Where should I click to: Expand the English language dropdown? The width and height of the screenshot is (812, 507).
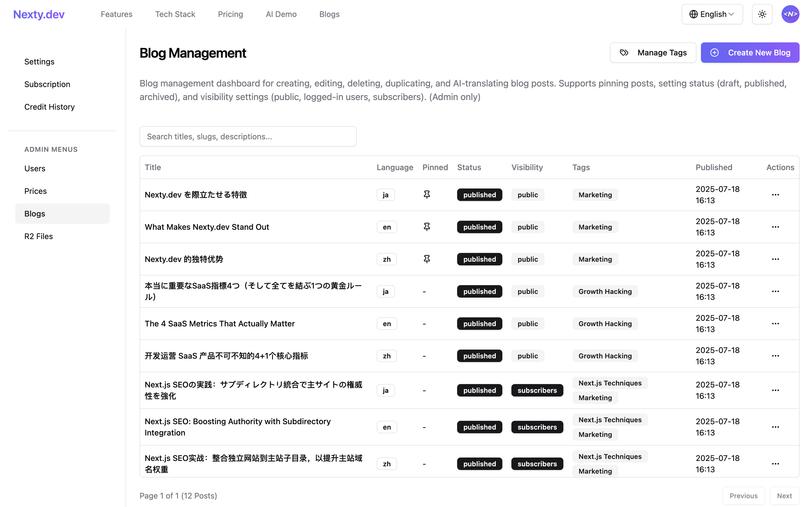(712, 14)
